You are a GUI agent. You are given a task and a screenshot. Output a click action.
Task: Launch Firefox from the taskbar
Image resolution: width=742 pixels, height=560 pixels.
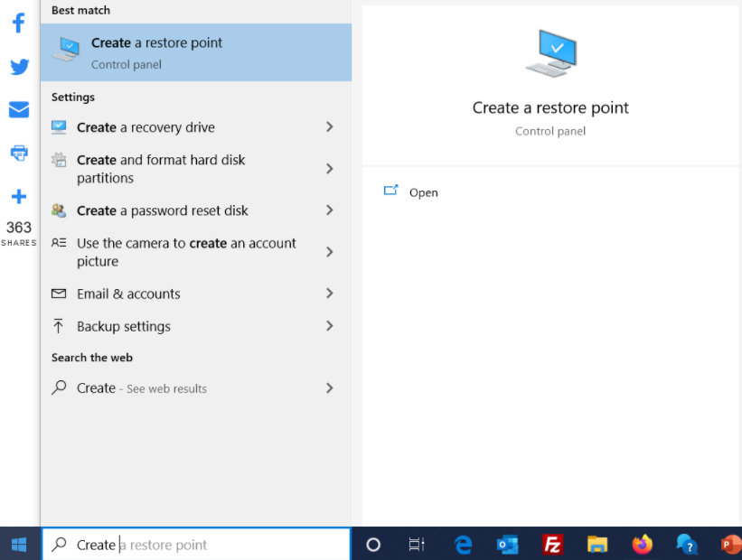642,544
